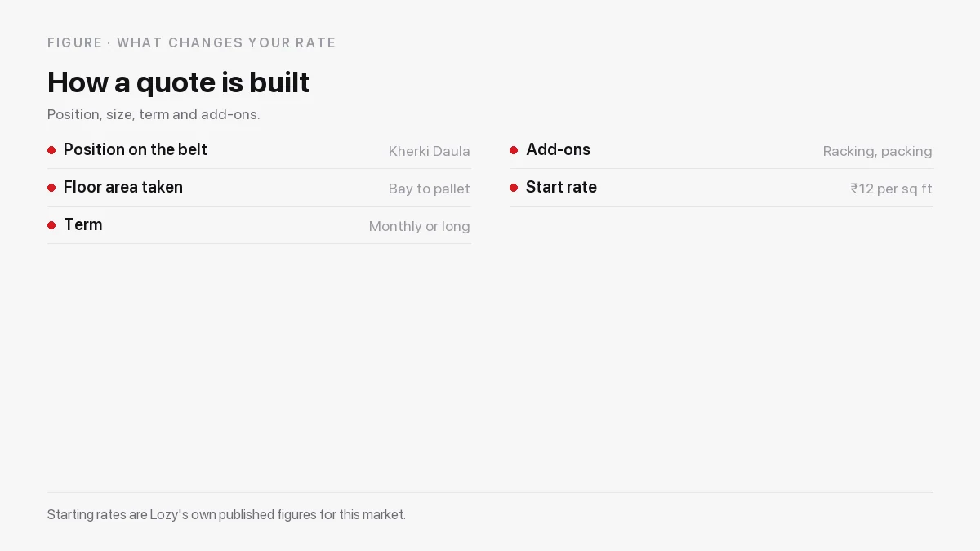Image resolution: width=980 pixels, height=551 pixels.
Task: Click the footnote about Lozy's published figures
Action: (x=226, y=514)
